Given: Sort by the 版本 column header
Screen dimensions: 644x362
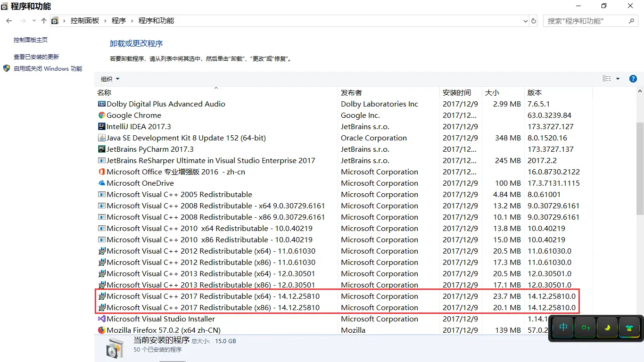Looking at the screenshot, I should click(x=558, y=92).
